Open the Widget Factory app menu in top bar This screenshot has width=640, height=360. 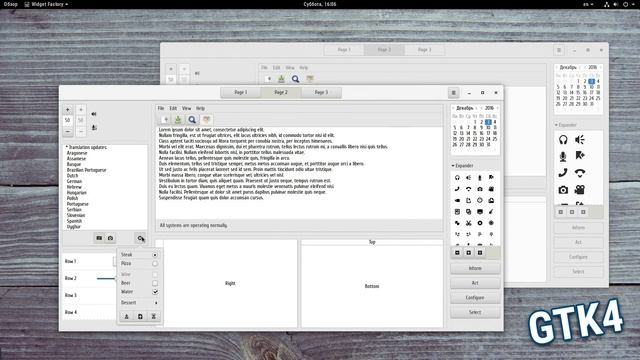click(46, 4)
